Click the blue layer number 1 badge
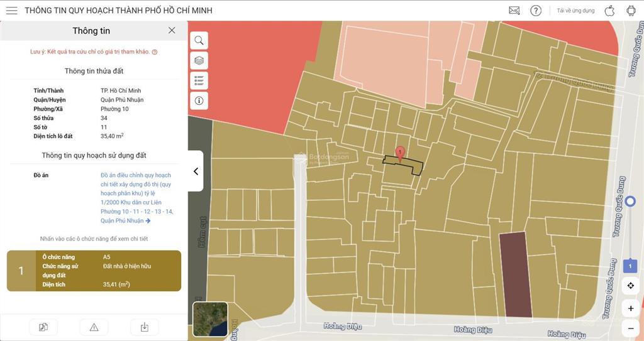 tap(630, 266)
